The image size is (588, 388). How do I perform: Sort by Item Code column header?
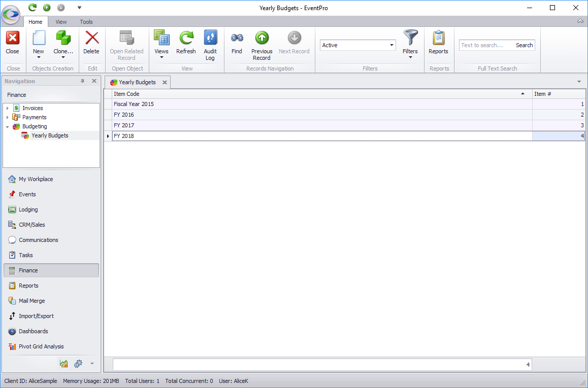(x=322, y=94)
